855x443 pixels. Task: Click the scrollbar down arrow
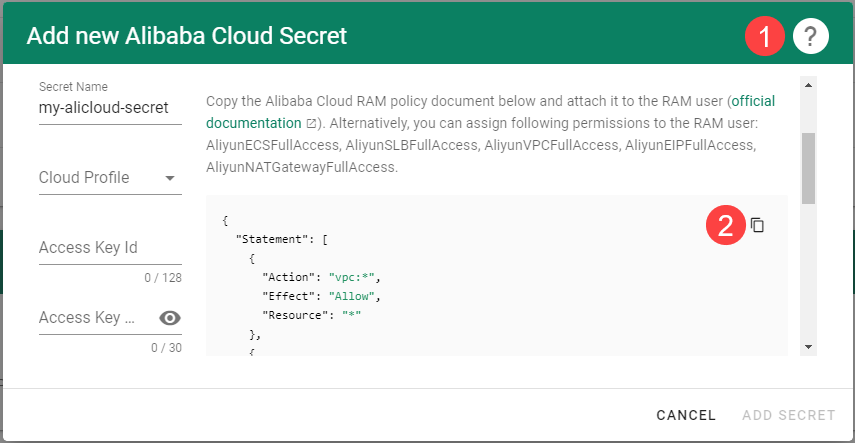pos(808,346)
